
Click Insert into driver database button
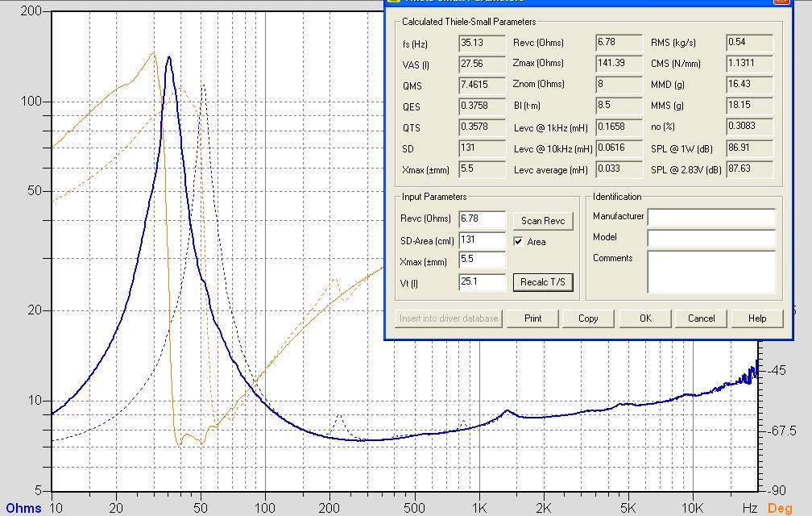point(449,318)
